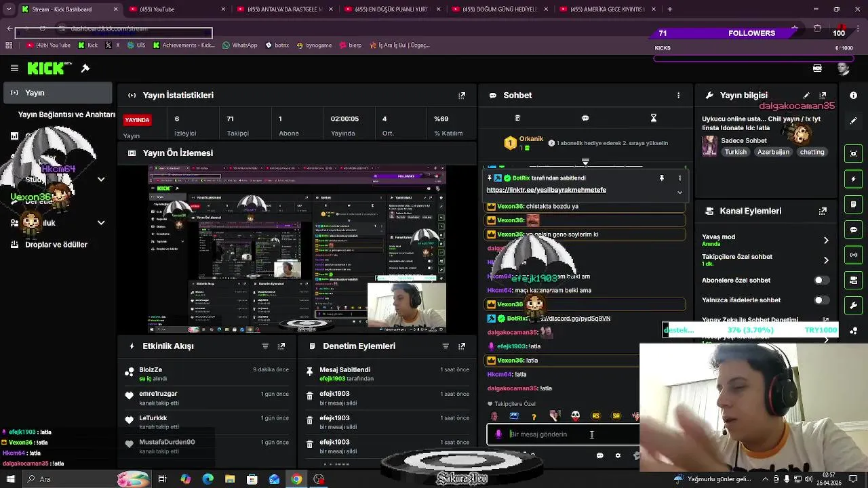The image size is (868, 488).
Task: Pop out the Yayın bilgisi panel
Action: click(x=823, y=96)
